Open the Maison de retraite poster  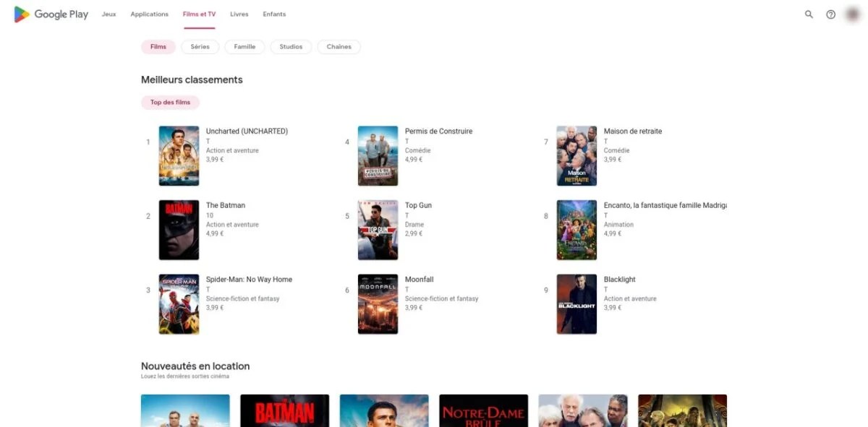click(576, 156)
